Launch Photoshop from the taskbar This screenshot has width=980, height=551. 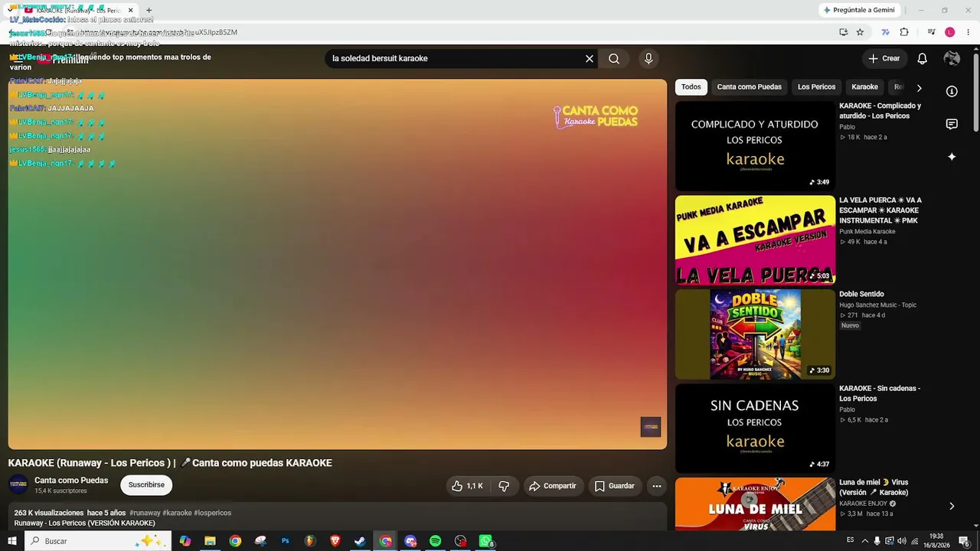(x=285, y=541)
